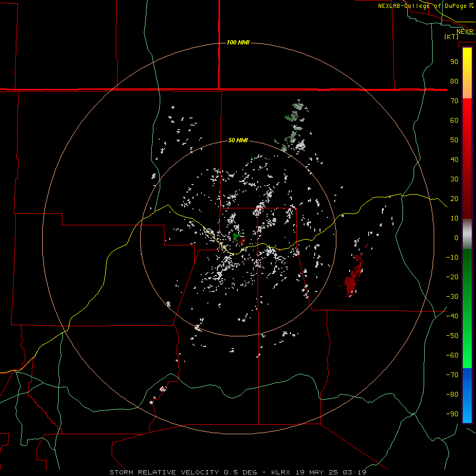This screenshot has height=476, width=476.
Task: Click the -80 value on velocity scale
Action: tap(452, 395)
